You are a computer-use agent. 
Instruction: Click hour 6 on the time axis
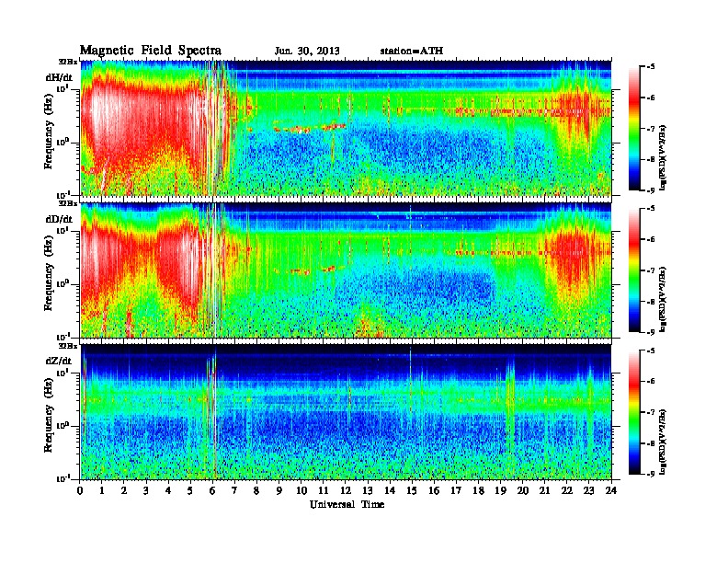(212, 490)
